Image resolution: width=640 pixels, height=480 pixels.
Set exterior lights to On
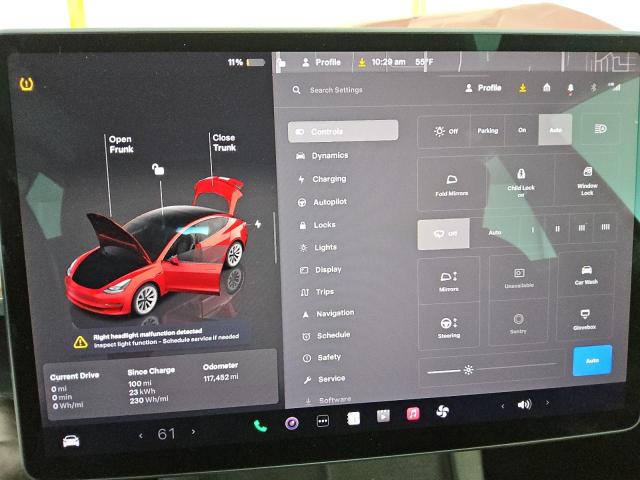[x=522, y=130]
